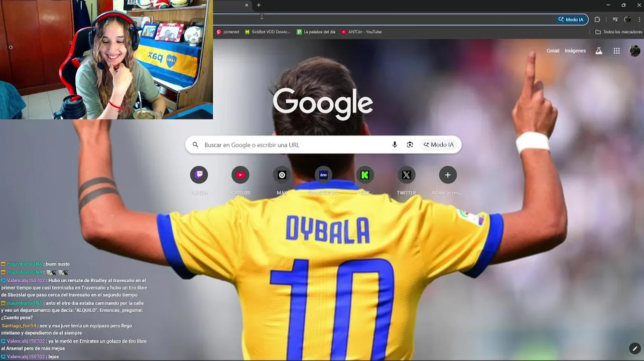Open Google apps grid
Viewport: 644px width, 361px height.
[616, 51]
